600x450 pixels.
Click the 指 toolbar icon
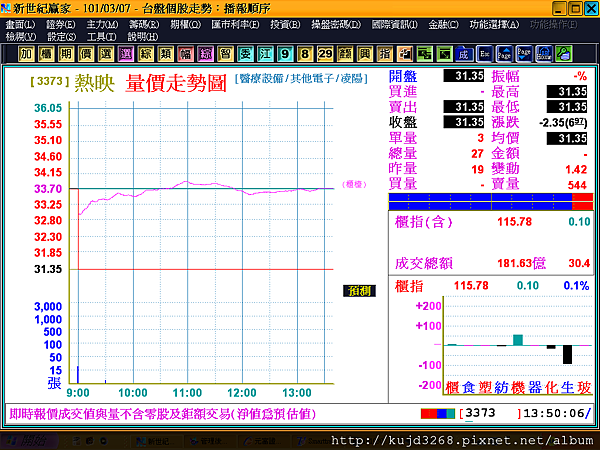click(385, 54)
